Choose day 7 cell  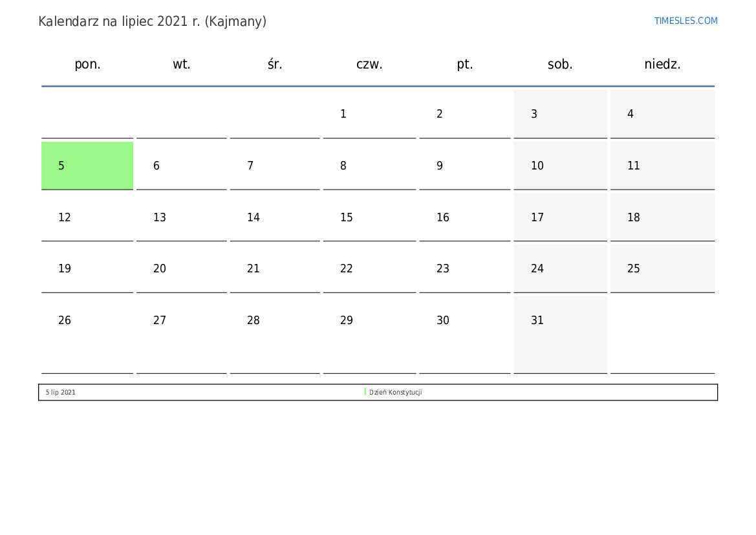[x=275, y=166]
